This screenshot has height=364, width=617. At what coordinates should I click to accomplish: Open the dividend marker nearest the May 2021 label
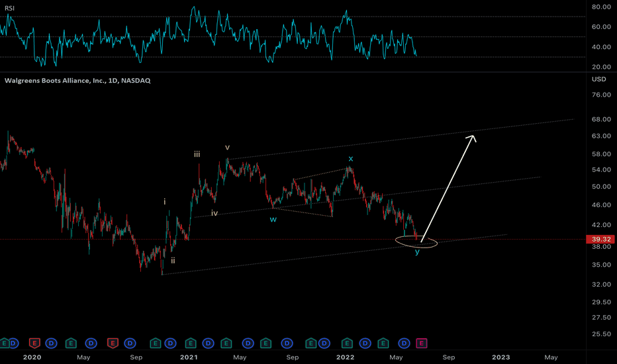pos(248,343)
